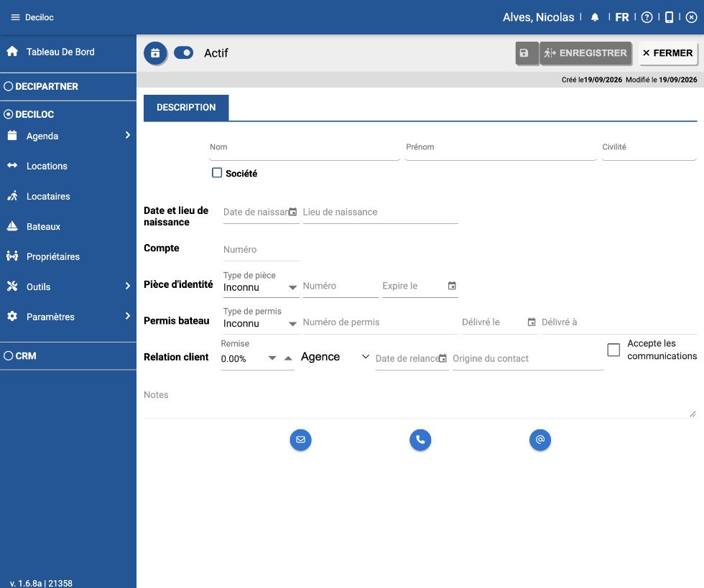704x588 pixels.
Task: Increase Remise with the up arrow
Action: (288, 358)
